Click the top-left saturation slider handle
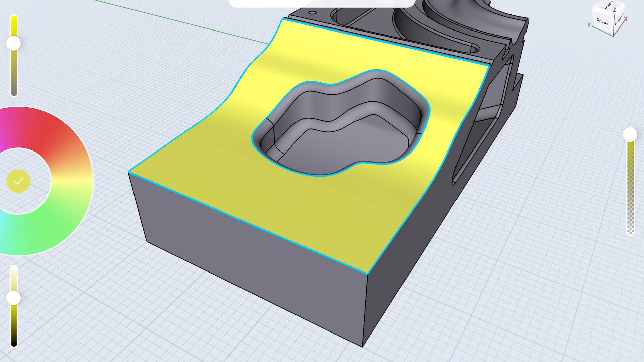Image resolution: width=644 pixels, height=362 pixels. [14, 44]
